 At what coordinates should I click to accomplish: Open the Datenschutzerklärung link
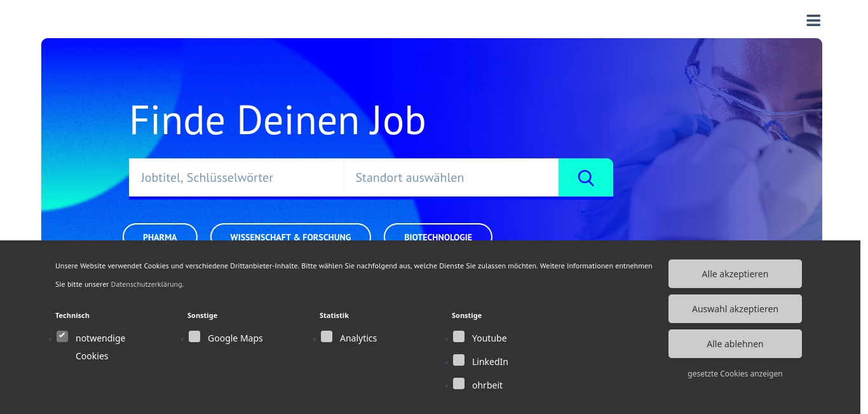147,284
